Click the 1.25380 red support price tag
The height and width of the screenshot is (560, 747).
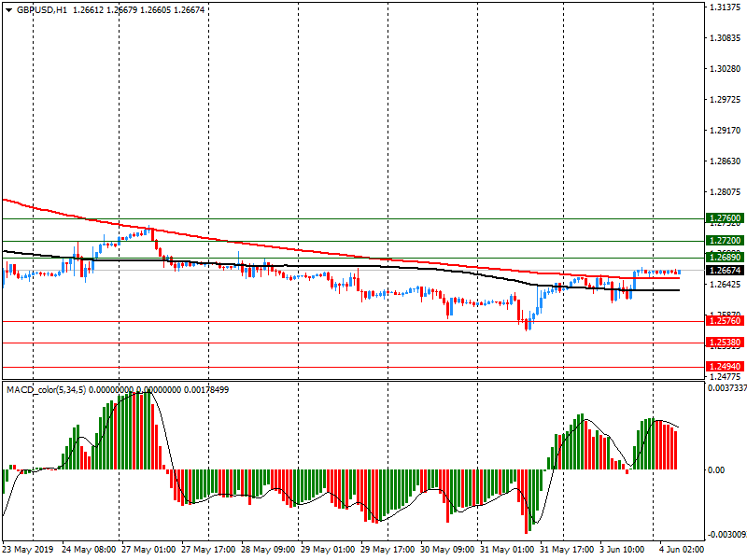pyautogui.click(x=725, y=343)
